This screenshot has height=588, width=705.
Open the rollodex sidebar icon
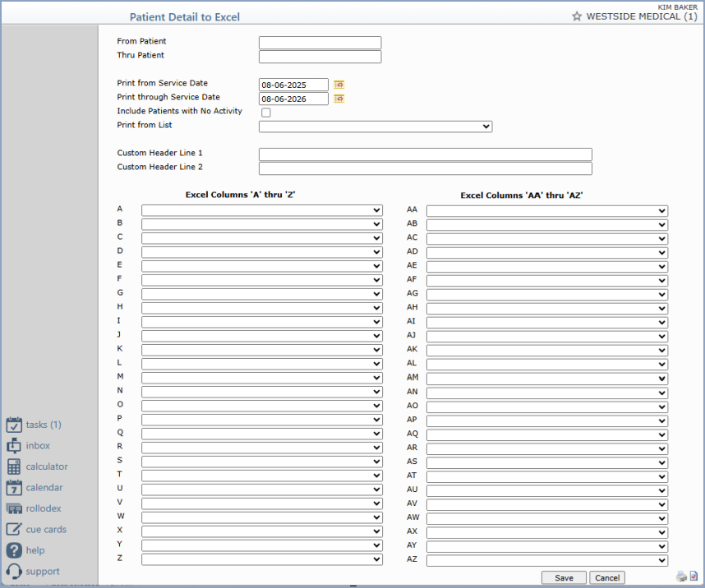coord(14,508)
